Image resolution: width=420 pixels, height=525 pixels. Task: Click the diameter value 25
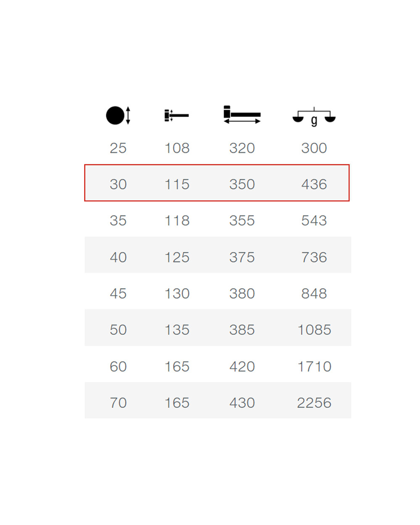[118, 148]
